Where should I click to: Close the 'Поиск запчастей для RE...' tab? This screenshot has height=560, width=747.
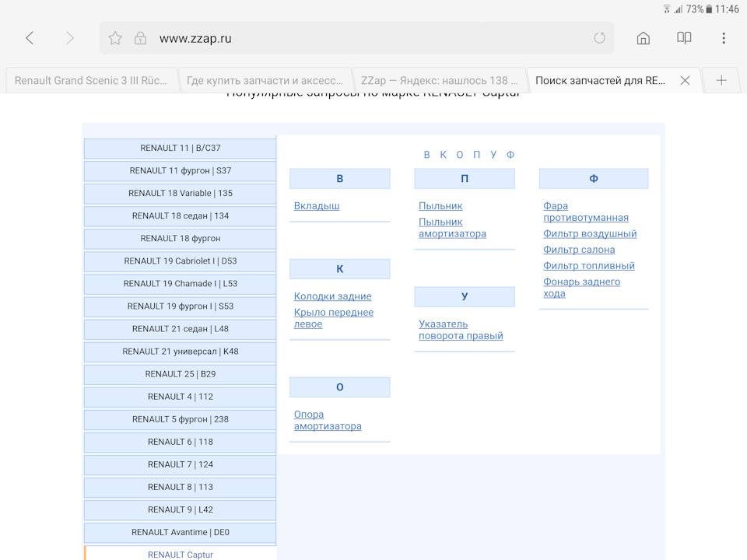(x=685, y=80)
